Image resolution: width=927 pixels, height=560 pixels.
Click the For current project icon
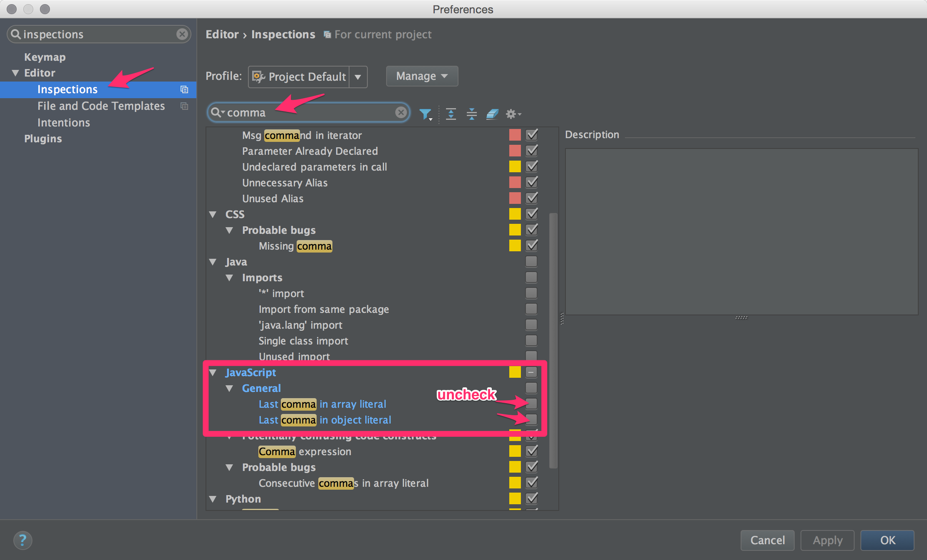coord(327,35)
